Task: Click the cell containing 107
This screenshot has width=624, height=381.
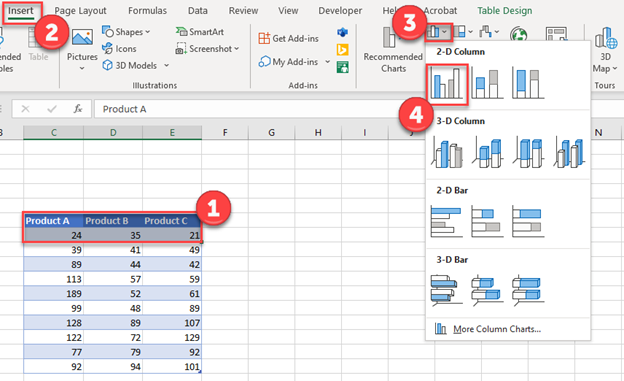Action: (172, 323)
